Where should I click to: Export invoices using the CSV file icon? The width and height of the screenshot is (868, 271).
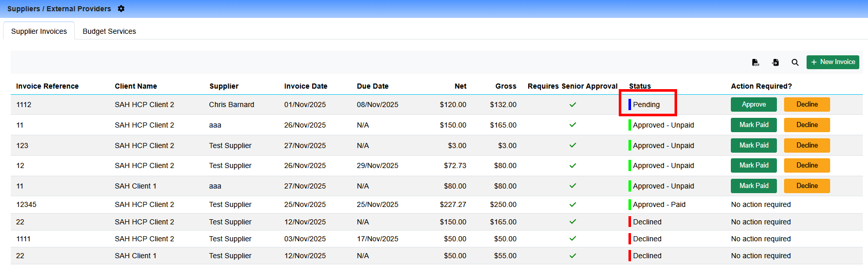[x=755, y=62]
